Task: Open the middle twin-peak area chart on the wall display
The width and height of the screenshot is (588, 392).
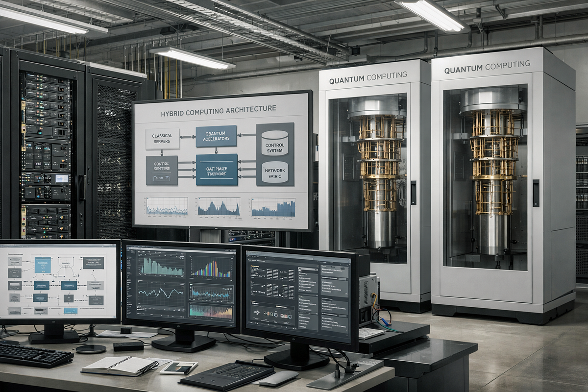Action: pyautogui.click(x=219, y=207)
